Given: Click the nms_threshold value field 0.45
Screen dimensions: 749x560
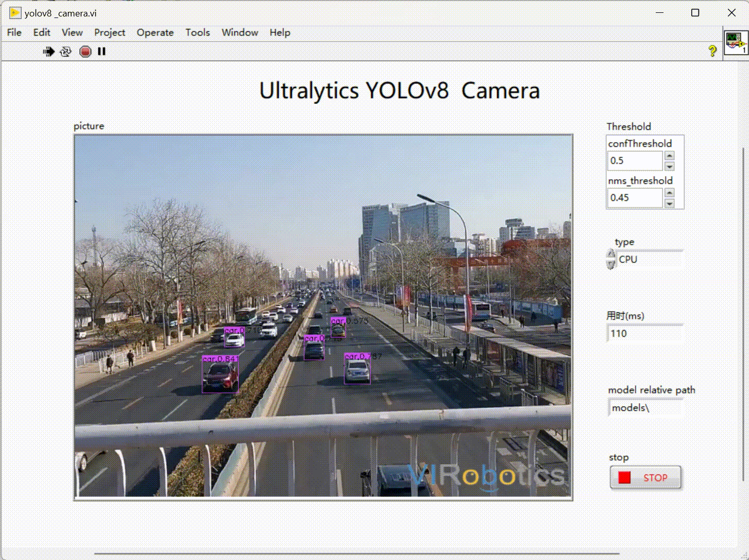Looking at the screenshot, I should (635, 198).
